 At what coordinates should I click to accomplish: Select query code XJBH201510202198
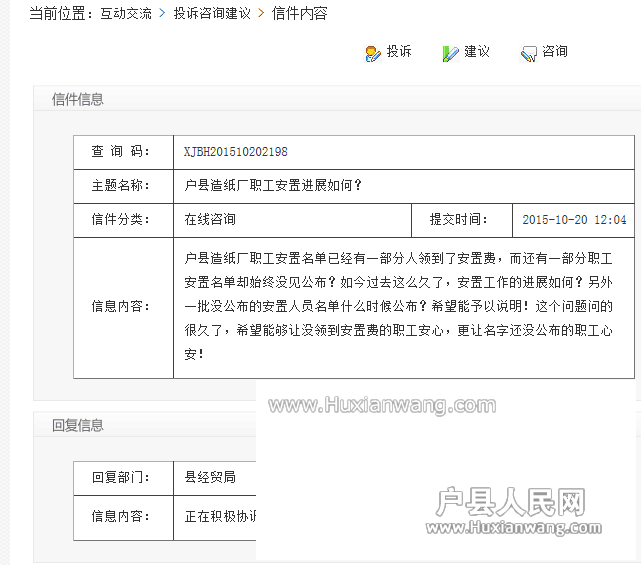coord(236,152)
